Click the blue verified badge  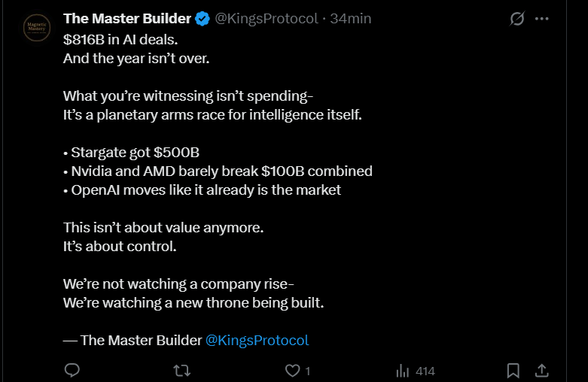pyautogui.click(x=203, y=19)
